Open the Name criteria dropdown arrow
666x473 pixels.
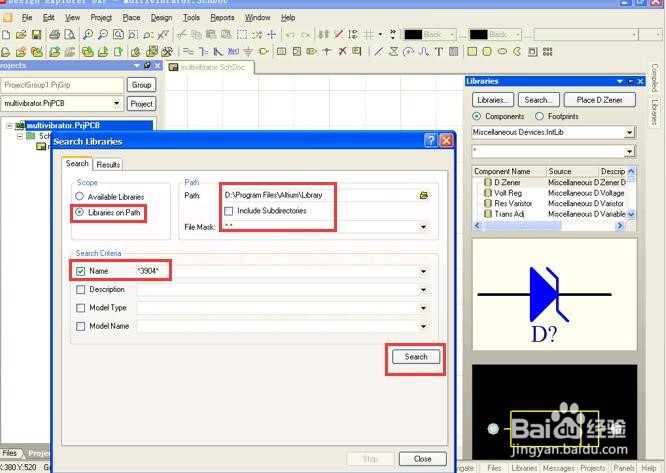click(423, 271)
